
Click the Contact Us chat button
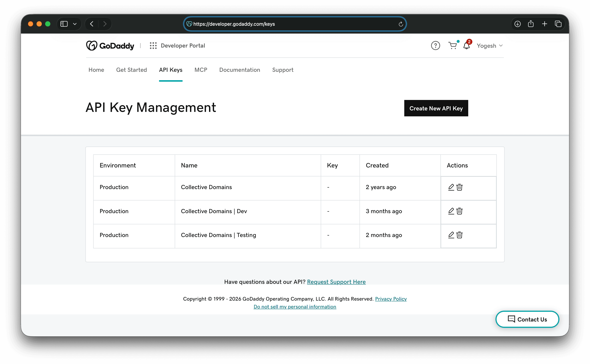tap(527, 319)
